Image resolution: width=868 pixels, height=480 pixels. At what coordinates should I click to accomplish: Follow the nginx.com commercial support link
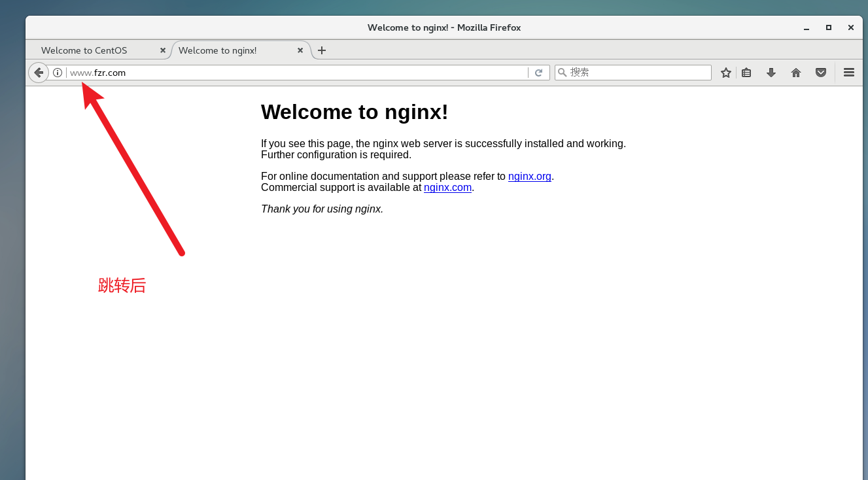coord(447,188)
